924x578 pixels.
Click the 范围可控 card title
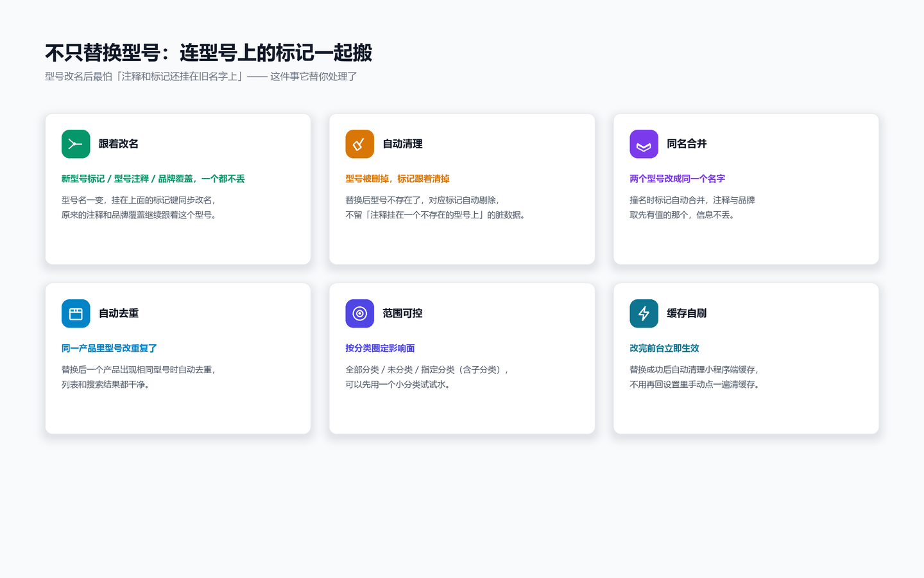click(x=402, y=313)
